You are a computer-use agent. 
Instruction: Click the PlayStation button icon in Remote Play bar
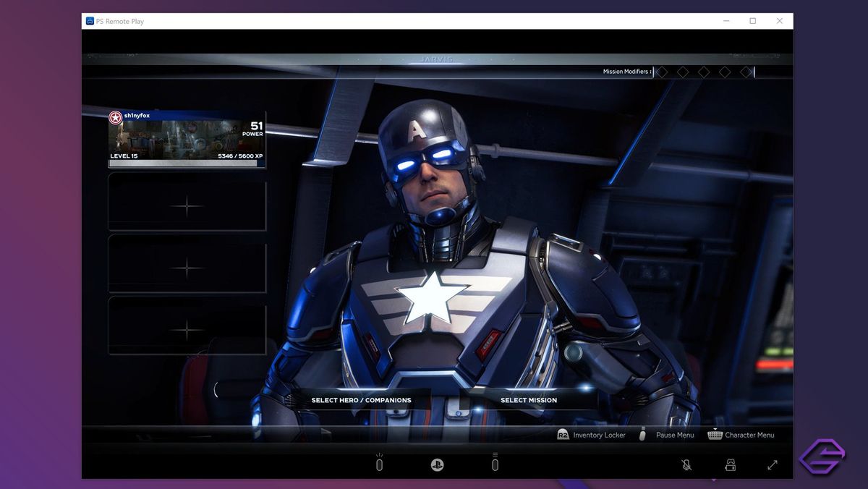click(436, 465)
